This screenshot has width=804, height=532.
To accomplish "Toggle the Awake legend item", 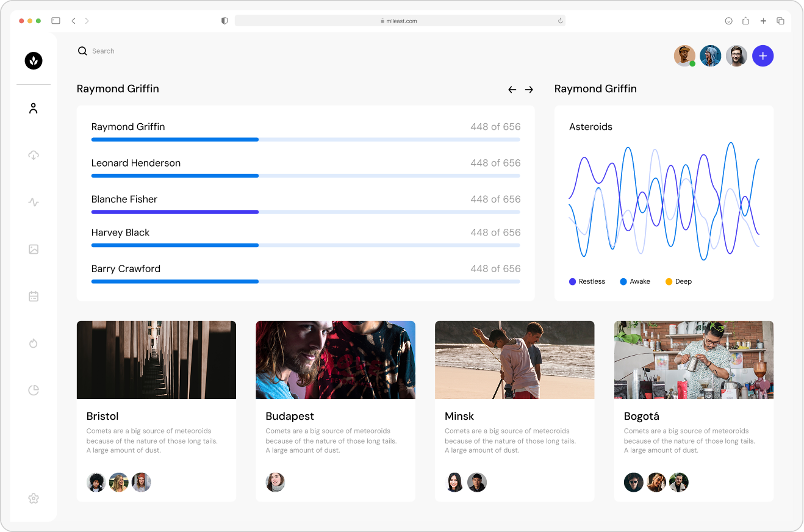I will coord(635,281).
